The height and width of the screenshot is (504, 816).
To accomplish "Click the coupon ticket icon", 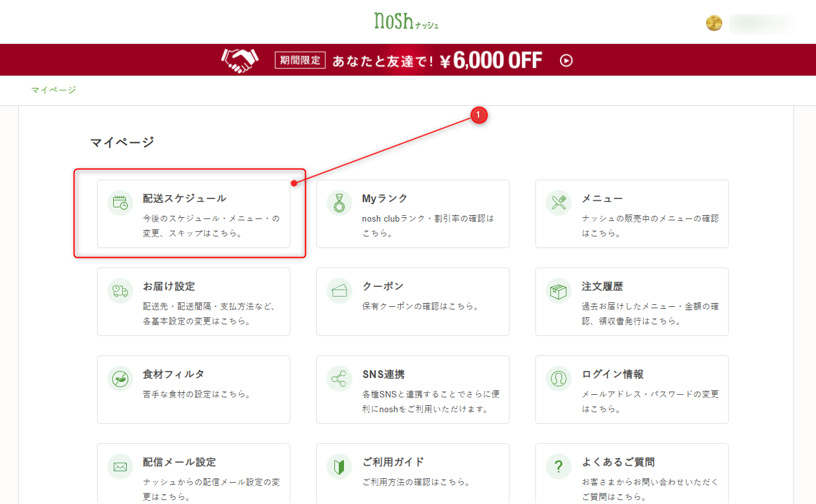I will (339, 291).
